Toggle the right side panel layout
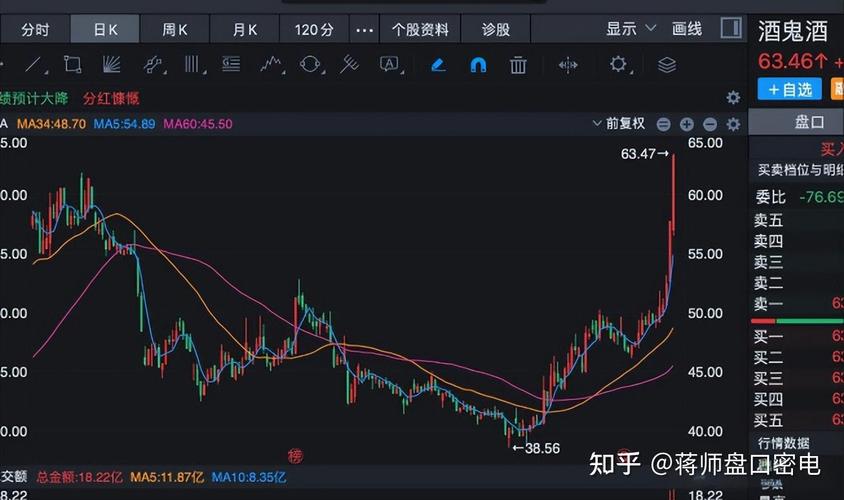844x500 pixels. (x=731, y=29)
